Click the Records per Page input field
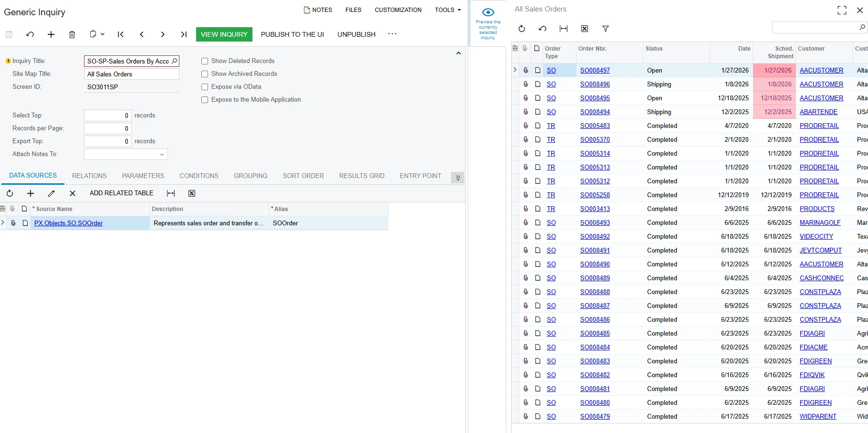Image resolution: width=868 pixels, height=433 pixels. pyautogui.click(x=108, y=128)
